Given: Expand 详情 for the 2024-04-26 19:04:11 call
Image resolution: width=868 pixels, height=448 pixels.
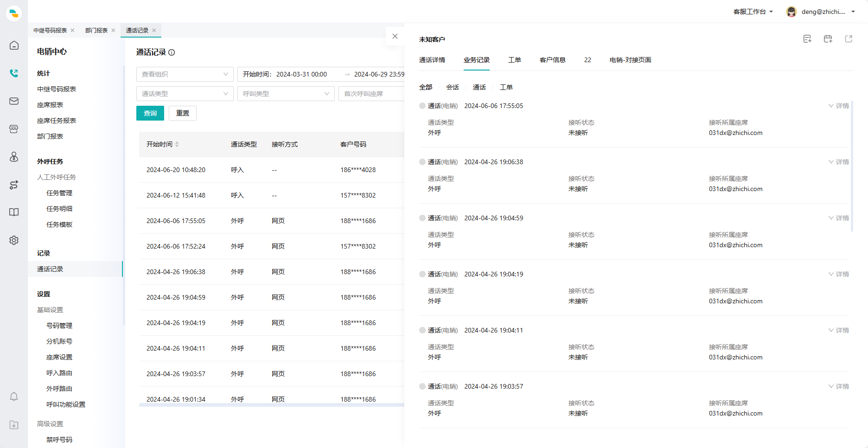Looking at the screenshot, I should pyautogui.click(x=839, y=330).
